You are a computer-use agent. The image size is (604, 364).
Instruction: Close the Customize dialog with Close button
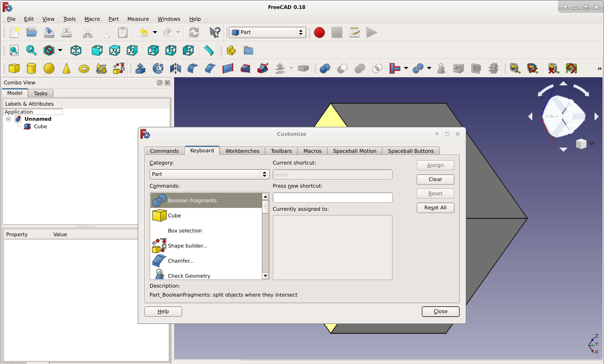coord(441,312)
